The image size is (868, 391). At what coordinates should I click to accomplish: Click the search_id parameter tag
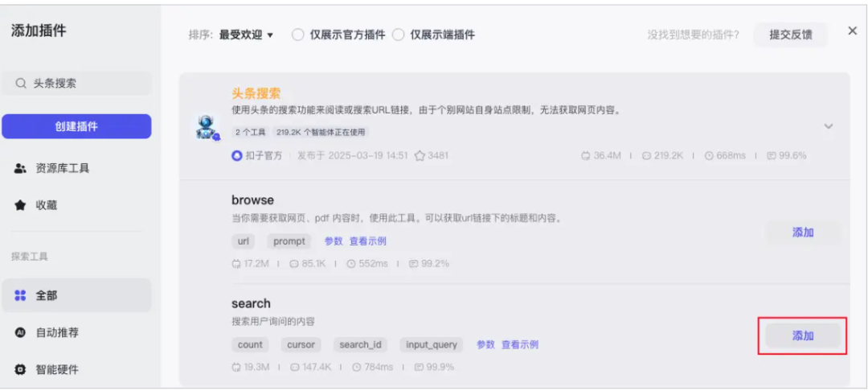coord(360,344)
